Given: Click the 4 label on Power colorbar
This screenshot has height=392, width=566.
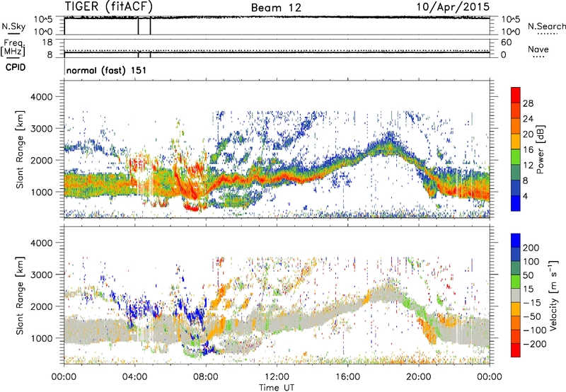Looking at the screenshot, I should (525, 196).
